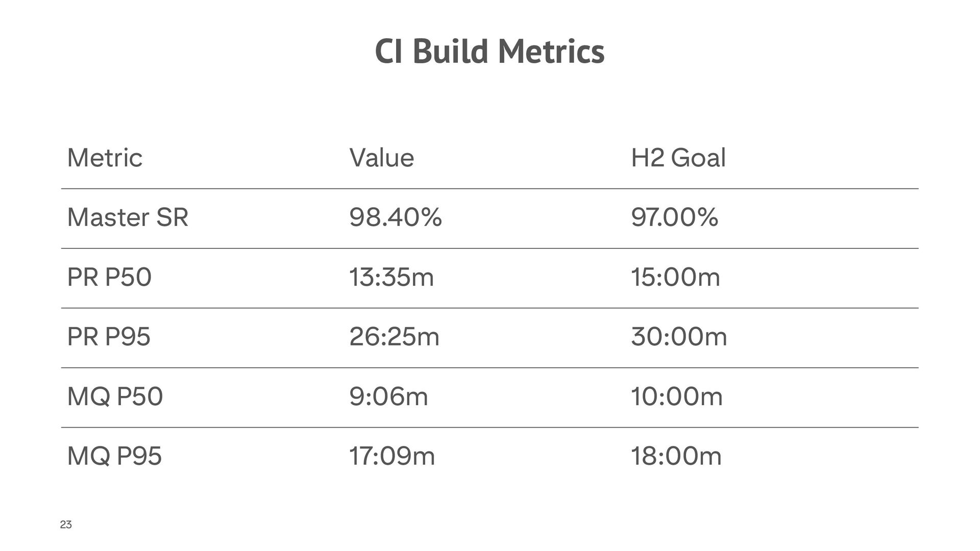Image resolution: width=980 pixels, height=551 pixels.
Task: Click the 18:00m goal cell
Action: point(676,456)
